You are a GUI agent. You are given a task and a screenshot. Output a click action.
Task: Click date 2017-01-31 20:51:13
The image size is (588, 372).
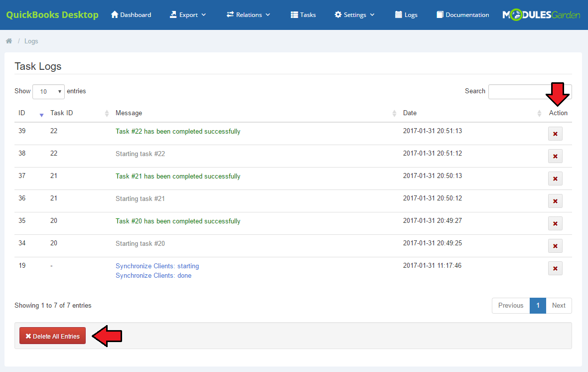433,131
